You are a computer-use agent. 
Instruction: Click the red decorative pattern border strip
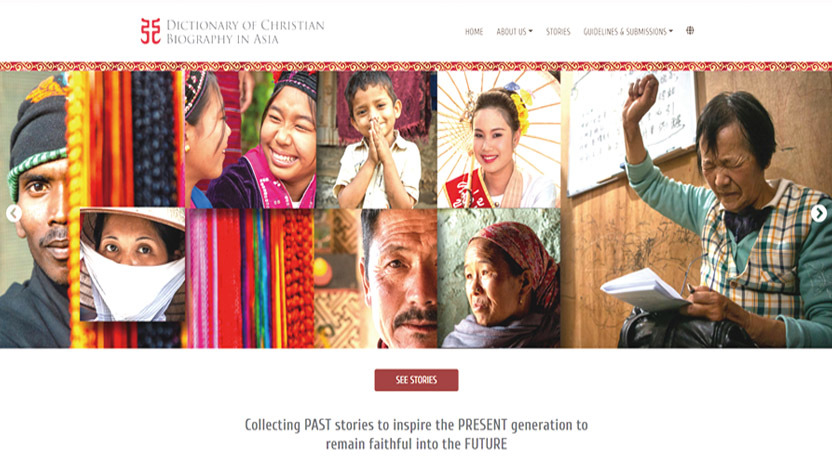pyautogui.click(x=416, y=66)
